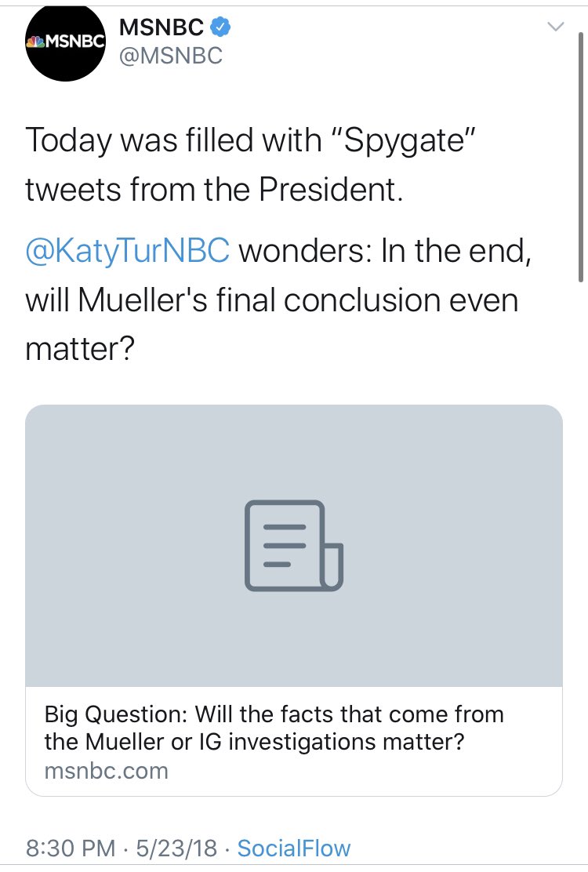Open the 'Big Question' article headline

click(274, 728)
